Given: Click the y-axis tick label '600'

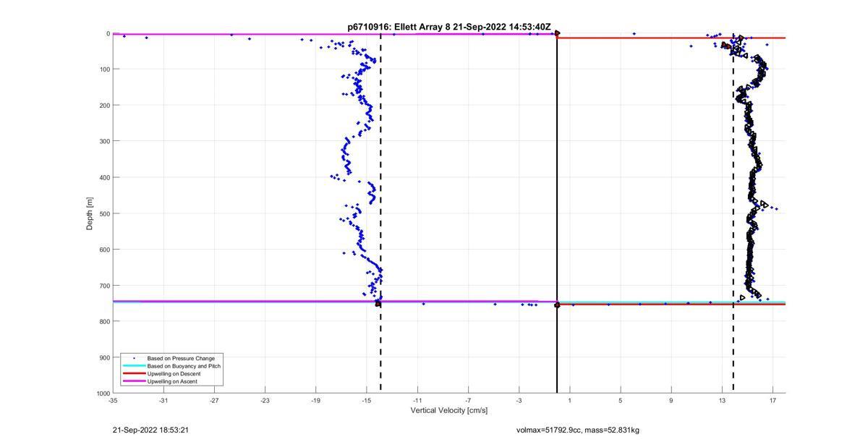Looking at the screenshot, I should 106,250.
